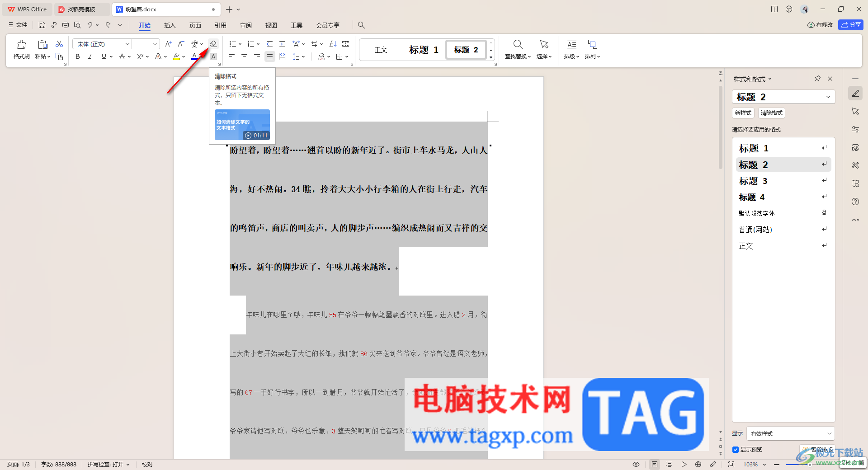Click the Sort icon in paragraph group

click(x=333, y=44)
